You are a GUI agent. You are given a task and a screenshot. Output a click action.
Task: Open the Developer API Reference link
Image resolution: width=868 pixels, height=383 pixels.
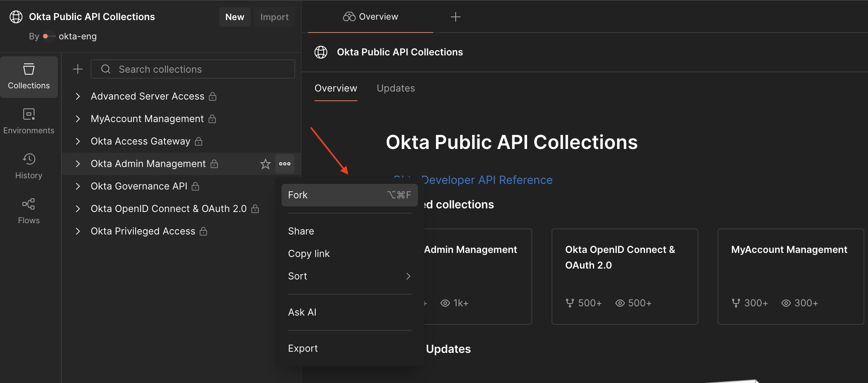pyautogui.click(x=486, y=180)
